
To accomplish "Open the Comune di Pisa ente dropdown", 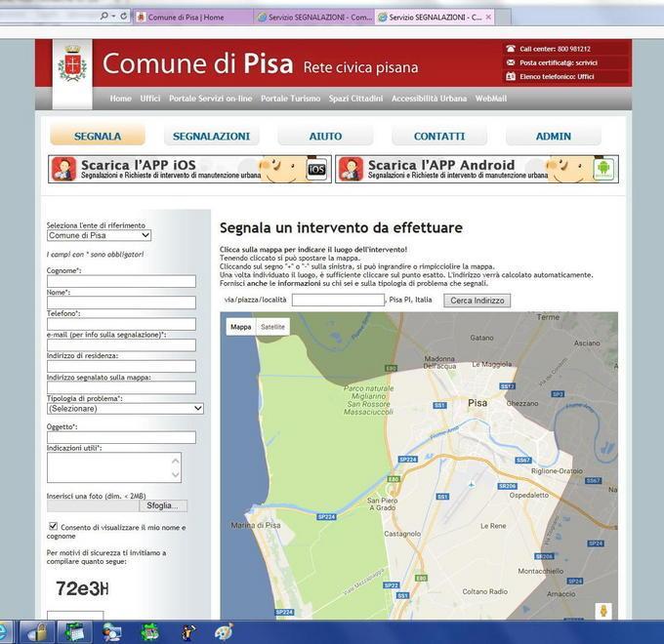I will point(99,235).
